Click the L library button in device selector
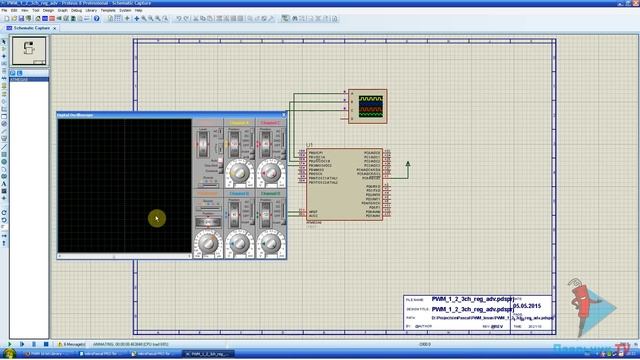The width and height of the screenshot is (640, 360). pos(20,73)
